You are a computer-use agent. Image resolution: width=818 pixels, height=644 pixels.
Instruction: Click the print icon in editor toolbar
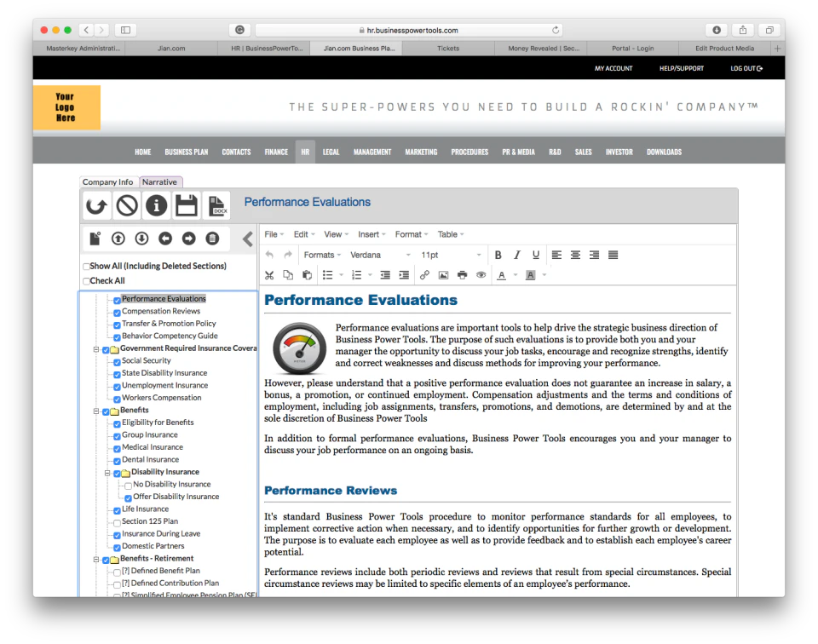tap(461, 274)
